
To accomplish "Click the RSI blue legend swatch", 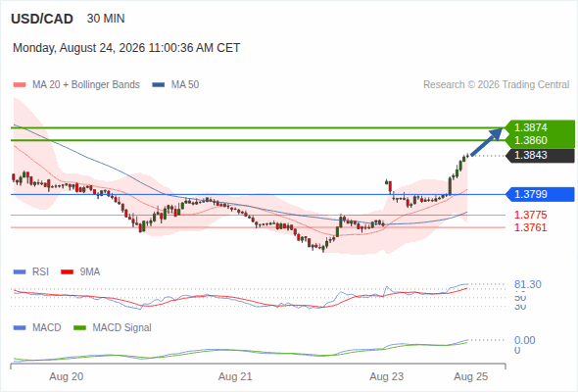I will click(20, 272).
